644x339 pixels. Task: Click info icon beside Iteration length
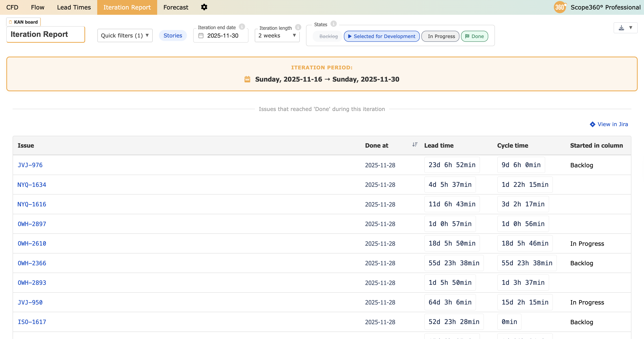tap(298, 27)
